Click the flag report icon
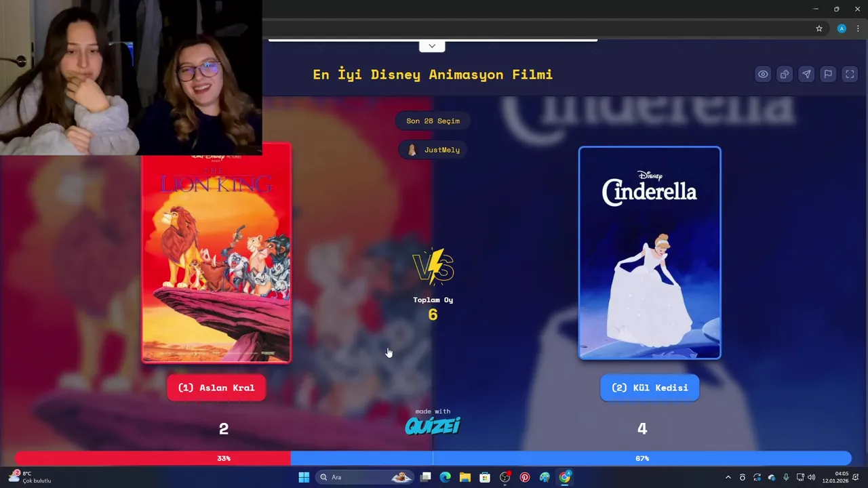This screenshot has height=488, width=868. coord(828,75)
